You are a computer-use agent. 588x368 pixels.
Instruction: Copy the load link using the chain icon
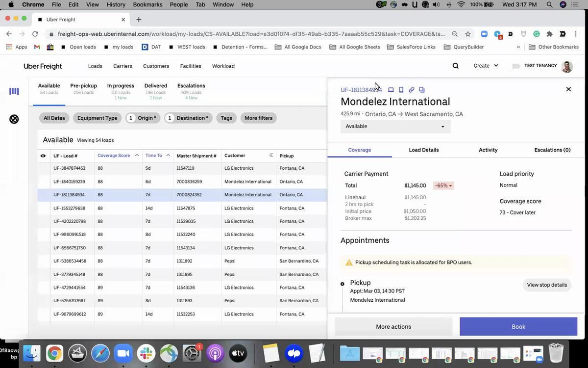pyautogui.click(x=412, y=90)
